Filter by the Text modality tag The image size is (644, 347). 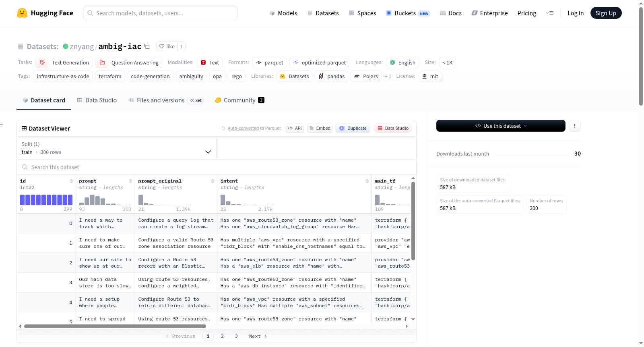(210, 62)
